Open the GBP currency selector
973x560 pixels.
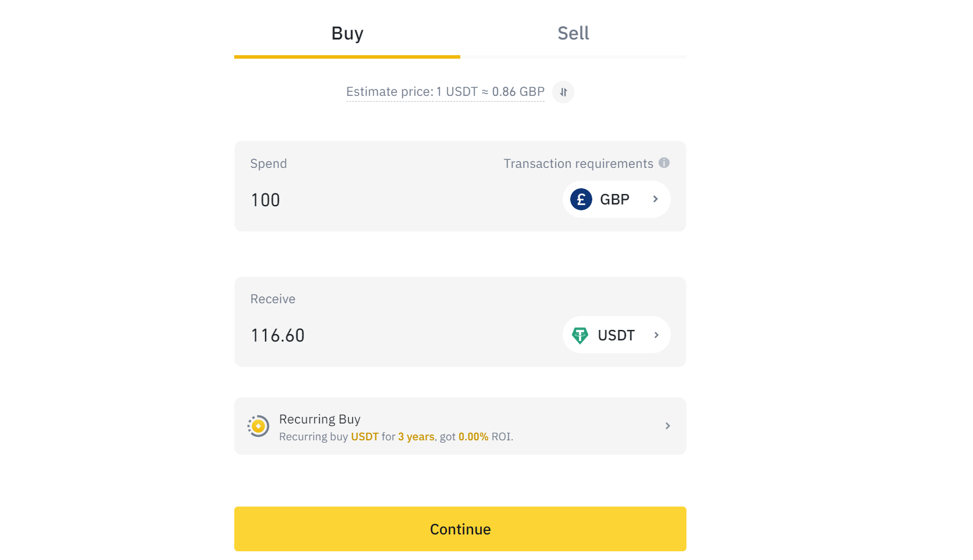point(616,199)
